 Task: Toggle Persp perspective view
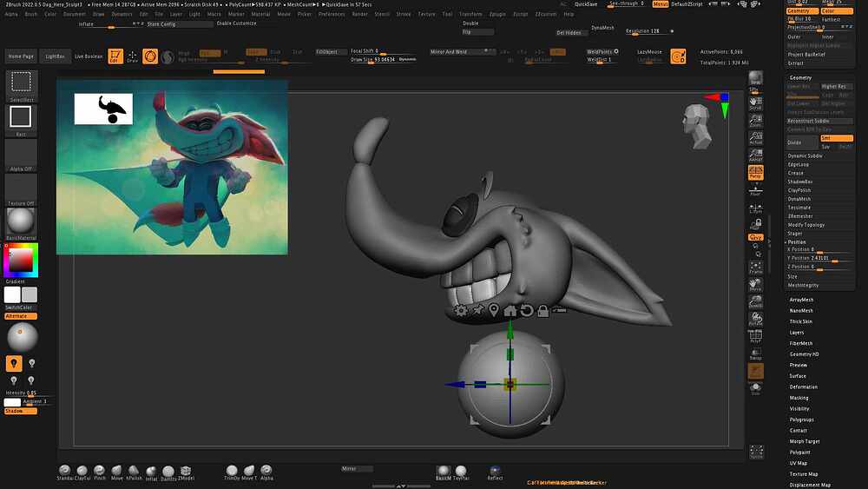(756, 173)
